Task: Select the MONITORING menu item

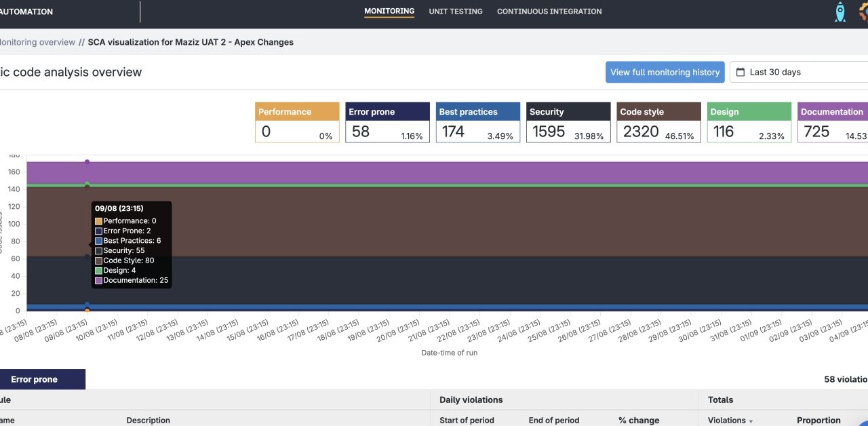Action: [389, 11]
